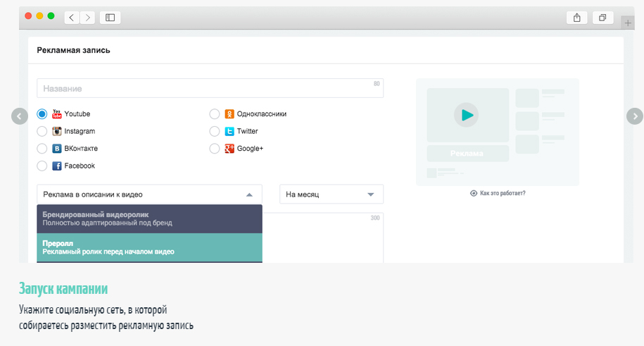The image size is (644, 346).
Task: Choose ВКонтакте as the social network
Action: (42, 149)
